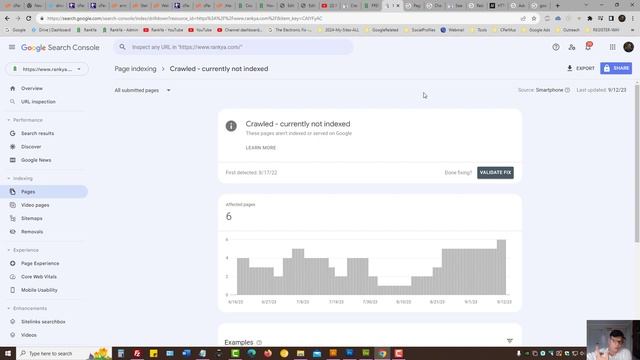This screenshot has width=640, height=360.
Task: Open Users and permissions icon
Action: pos(572,47)
